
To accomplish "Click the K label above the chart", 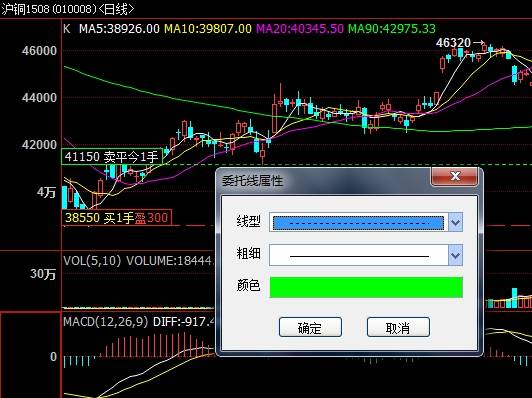I will [67, 29].
